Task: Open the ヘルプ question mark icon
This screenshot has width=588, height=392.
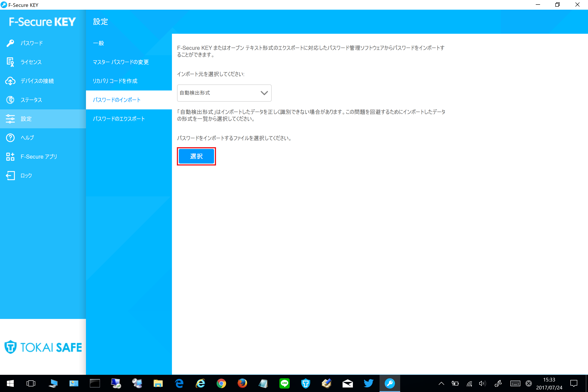Action: (x=10, y=138)
